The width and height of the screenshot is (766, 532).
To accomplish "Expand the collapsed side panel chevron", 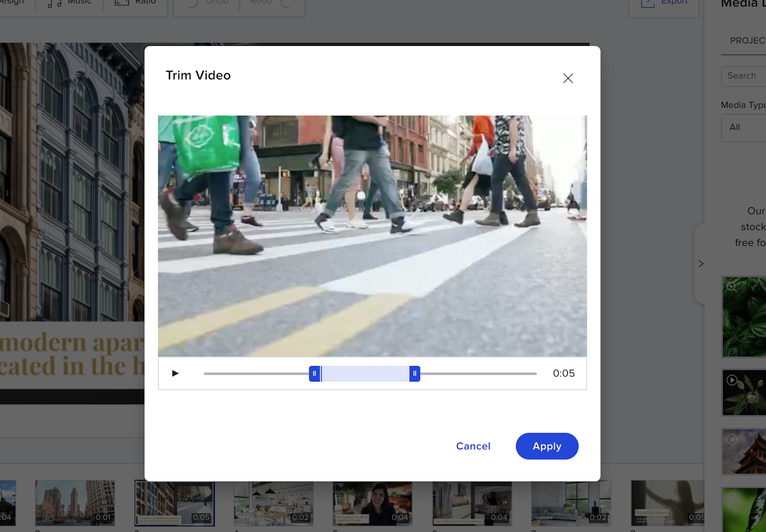I will click(x=701, y=264).
